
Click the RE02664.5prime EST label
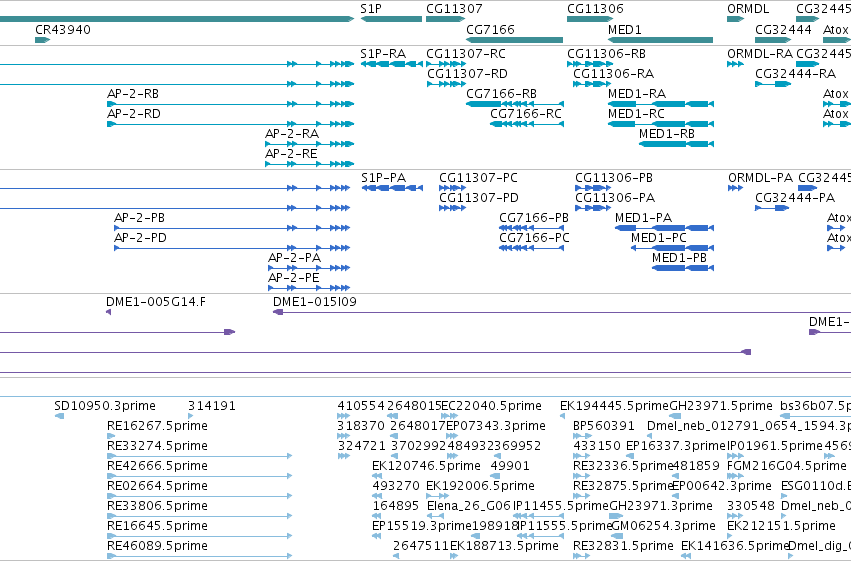coord(157,486)
